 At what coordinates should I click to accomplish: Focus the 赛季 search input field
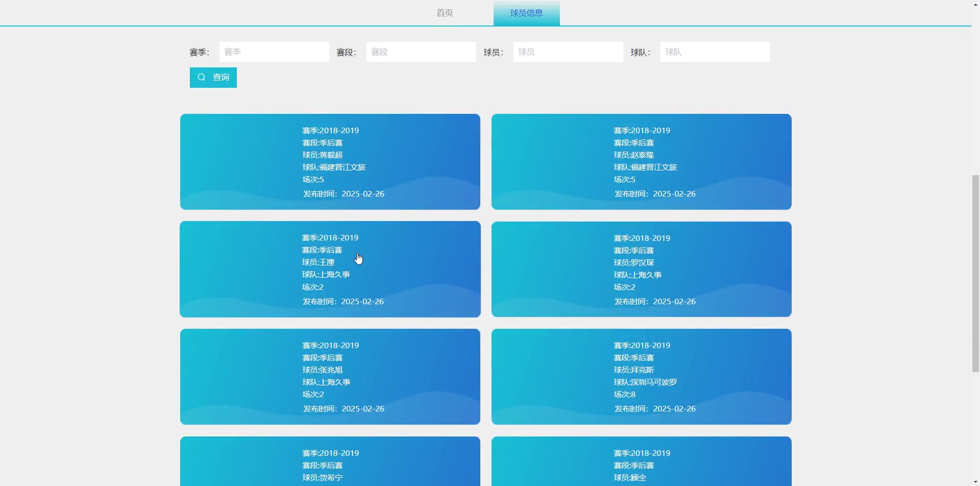(x=274, y=52)
